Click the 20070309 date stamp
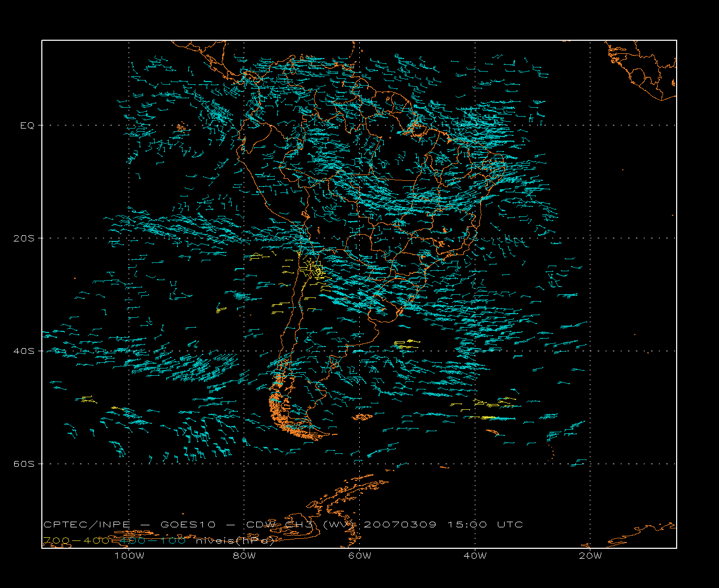 coord(400,525)
